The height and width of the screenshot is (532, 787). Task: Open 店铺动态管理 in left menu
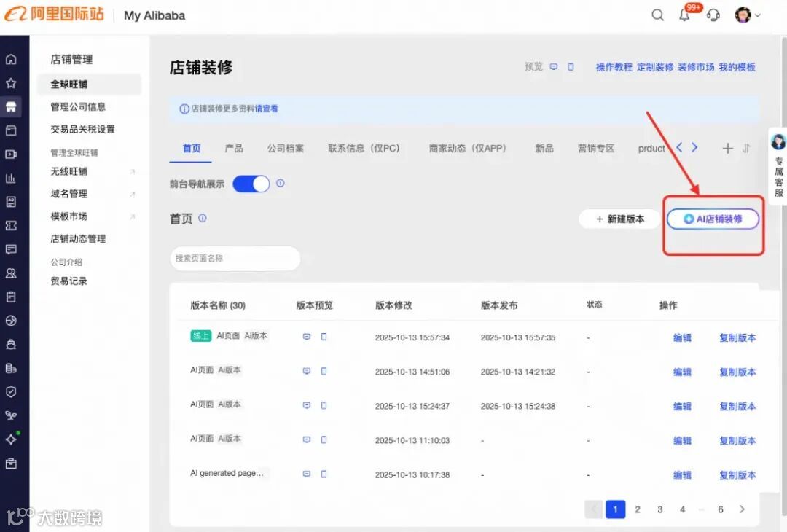click(78, 239)
